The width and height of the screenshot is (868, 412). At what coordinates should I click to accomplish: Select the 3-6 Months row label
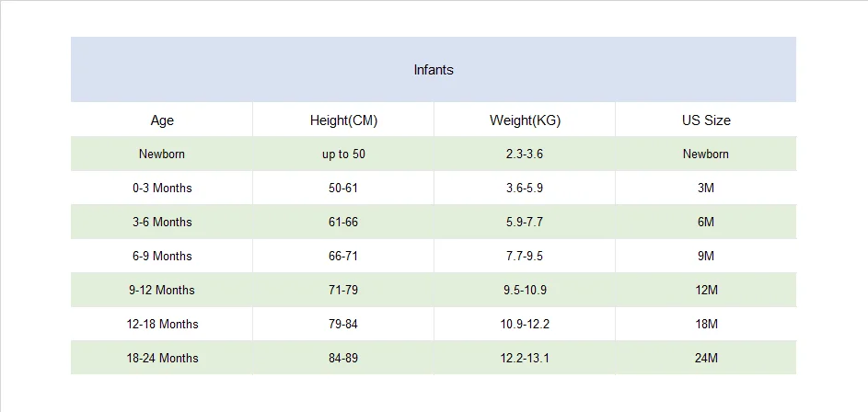pos(162,222)
